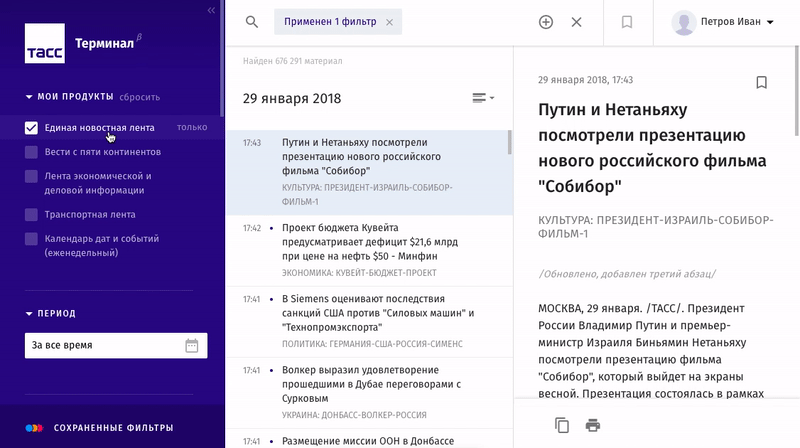Print the article using printer icon
The width and height of the screenshot is (800, 448).
pos(593,425)
